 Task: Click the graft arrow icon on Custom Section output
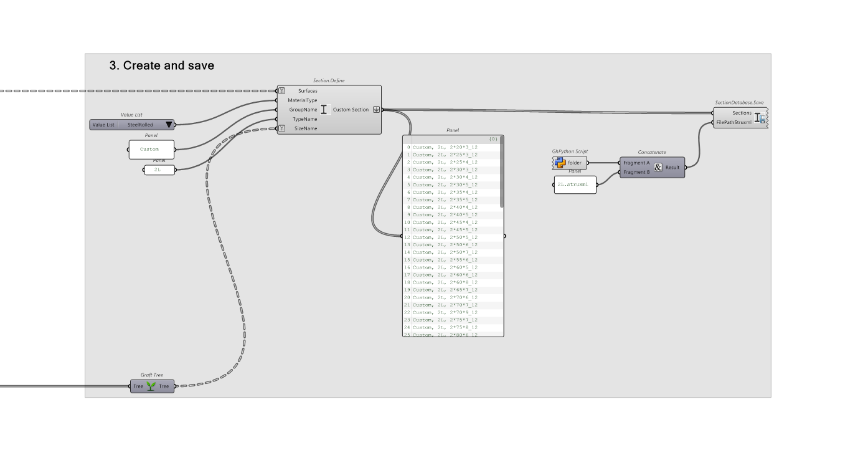click(376, 110)
